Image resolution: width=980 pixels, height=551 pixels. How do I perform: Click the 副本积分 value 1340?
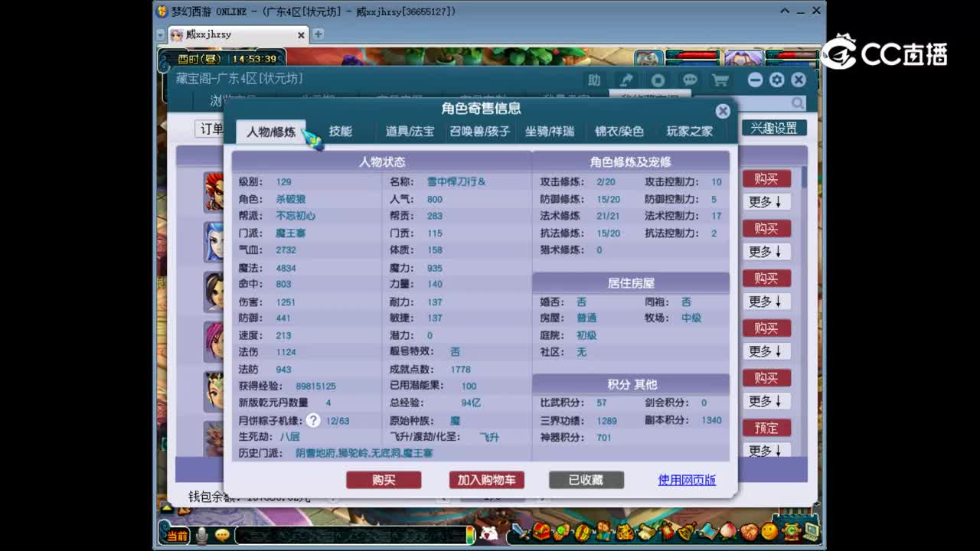[711, 420]
